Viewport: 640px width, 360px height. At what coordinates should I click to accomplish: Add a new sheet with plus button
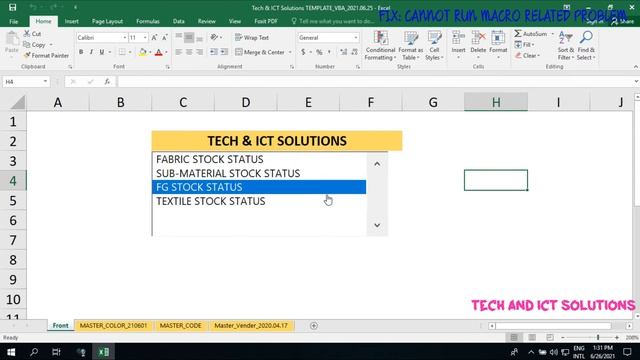(x=313, y=326)
